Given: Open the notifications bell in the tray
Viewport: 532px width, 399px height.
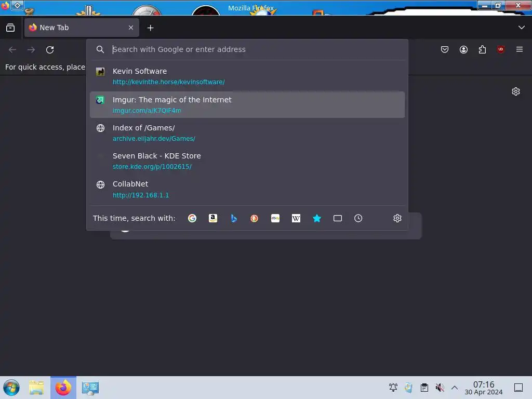Looking at the screenshot, I should click(x=393, y=388).
